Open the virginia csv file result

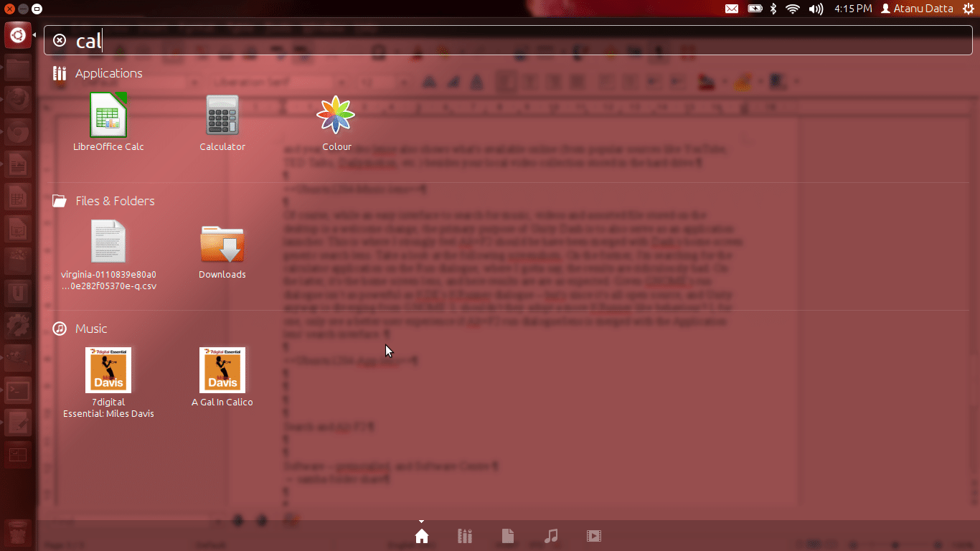click(x=108, y=255)
